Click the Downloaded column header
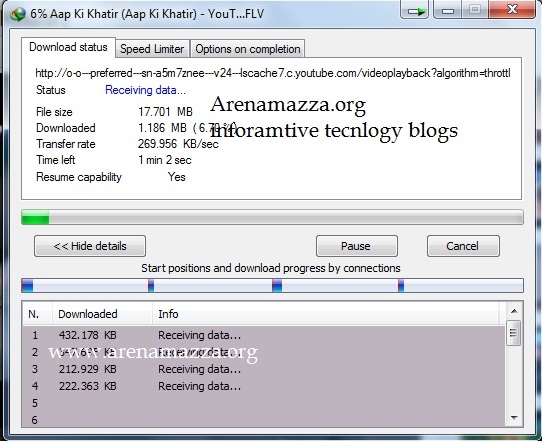 click(x=102, y=314)
